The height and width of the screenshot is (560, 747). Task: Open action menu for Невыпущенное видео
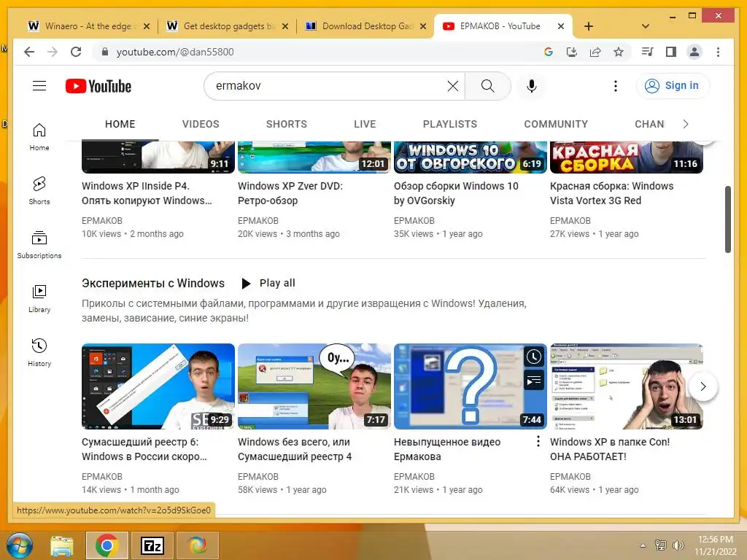(538, 441)
